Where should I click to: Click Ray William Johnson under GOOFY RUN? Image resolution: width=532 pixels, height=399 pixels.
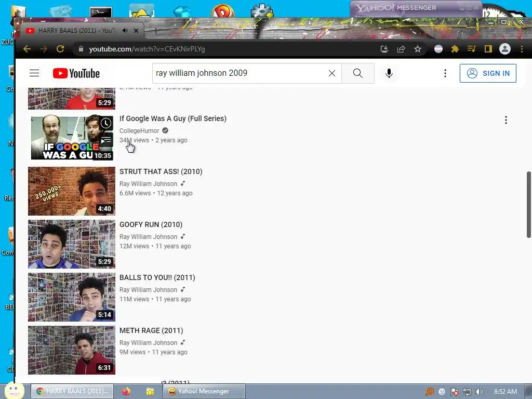(x=148, y=237)
